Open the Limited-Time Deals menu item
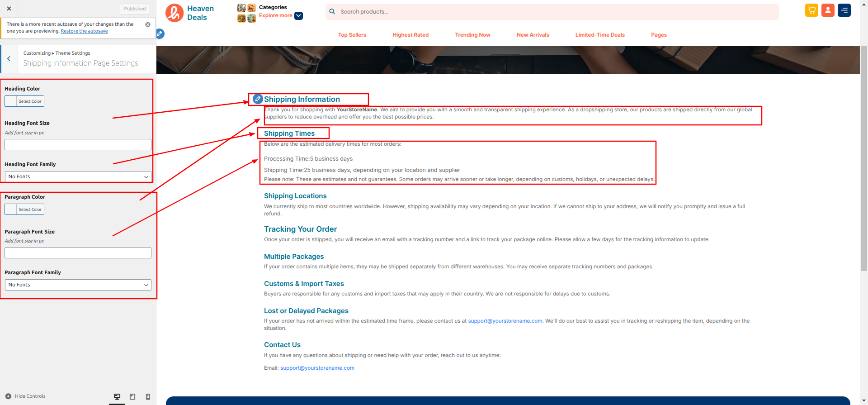This screenshot has width=868, height=405. (599, 35)
